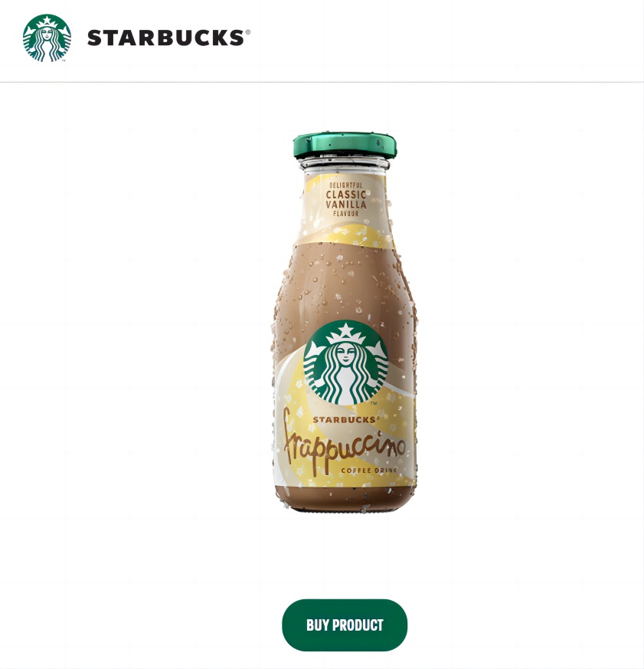Viewport: 644px width, 669px height.
Task: Click the CLASSIC VANILLA text on bottle
Action: pos(346,200)
